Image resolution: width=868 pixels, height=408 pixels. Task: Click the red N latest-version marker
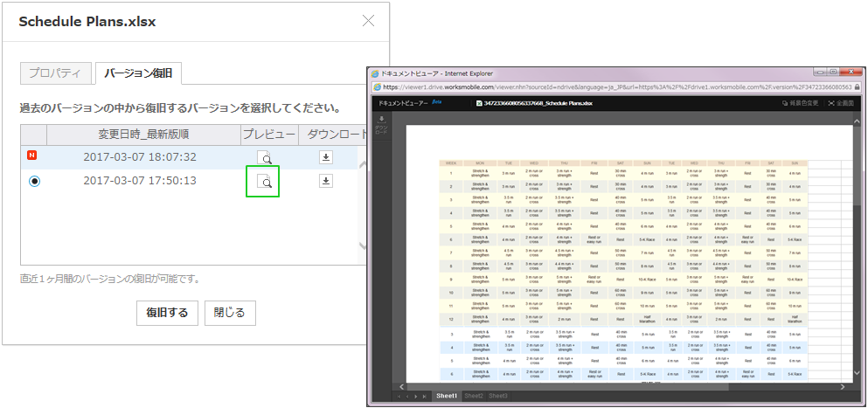click(x=33, y=156)
